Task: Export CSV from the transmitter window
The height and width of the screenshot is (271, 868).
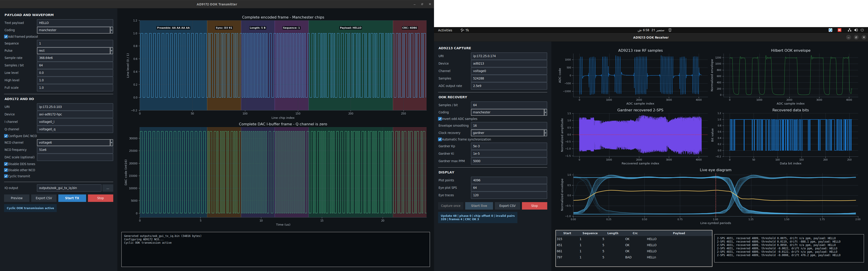Action: click(x=44, y=198)
